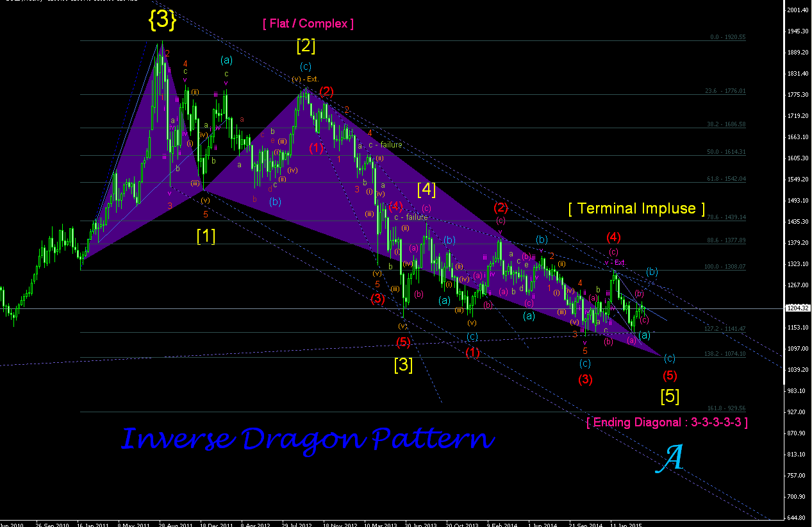
Task: Select the yellow {3} wave label
Action: tap(162, 20)
